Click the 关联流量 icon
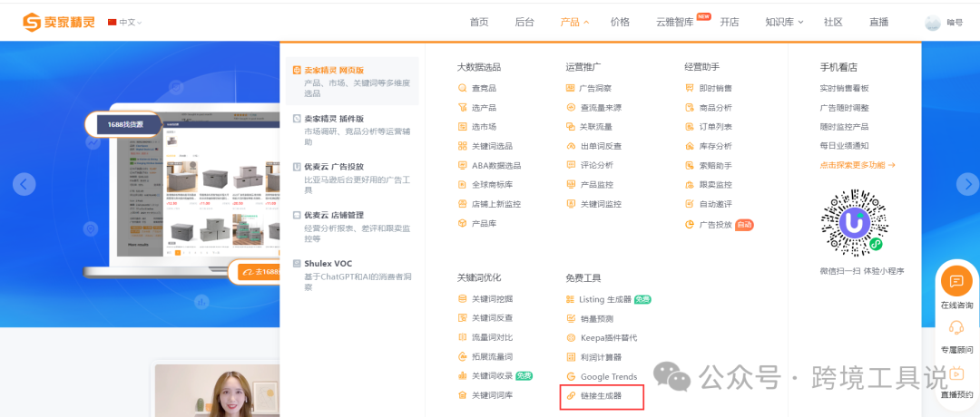 571,127
